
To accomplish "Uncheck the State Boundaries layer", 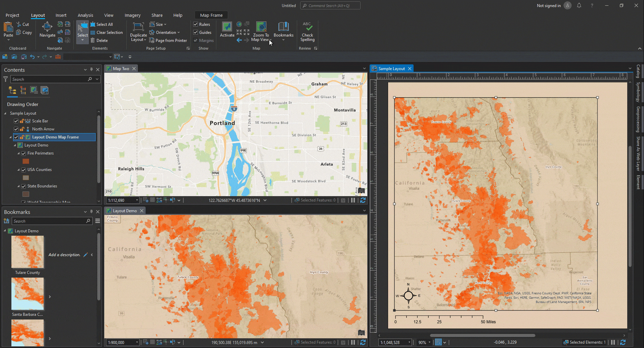I will click(x=23, y=186).
